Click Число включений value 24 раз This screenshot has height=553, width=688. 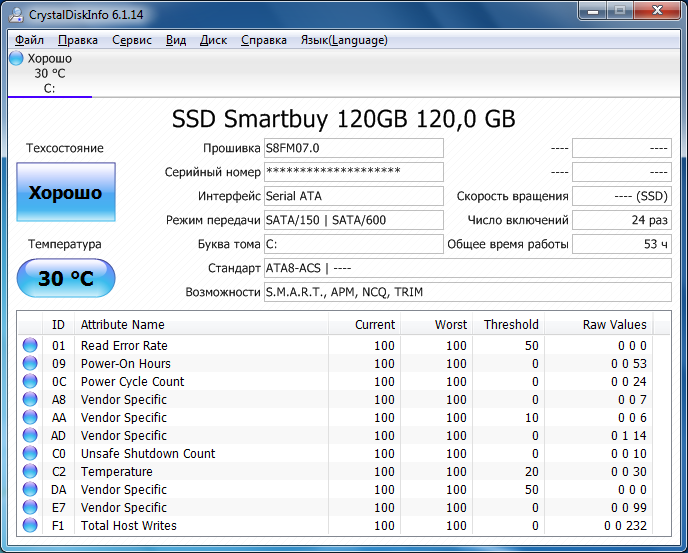click(622, 220)
